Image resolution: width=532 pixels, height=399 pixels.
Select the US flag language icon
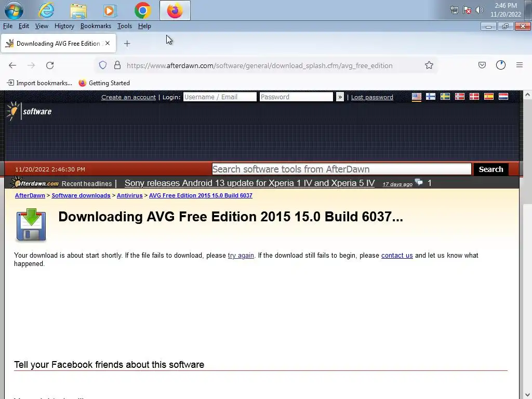(416, 97)
